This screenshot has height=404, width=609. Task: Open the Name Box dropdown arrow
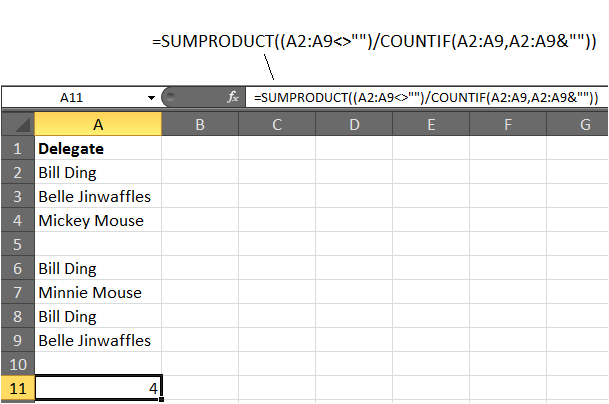coord(151,98)
